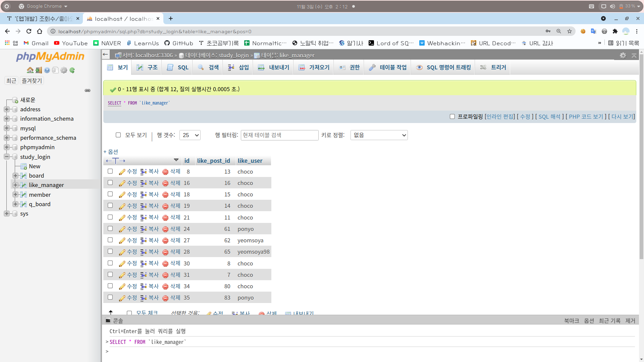Screen dimensions: 644x362
Task: Enable the 프로파일링 checkbox
Action: tap(452, 117)
